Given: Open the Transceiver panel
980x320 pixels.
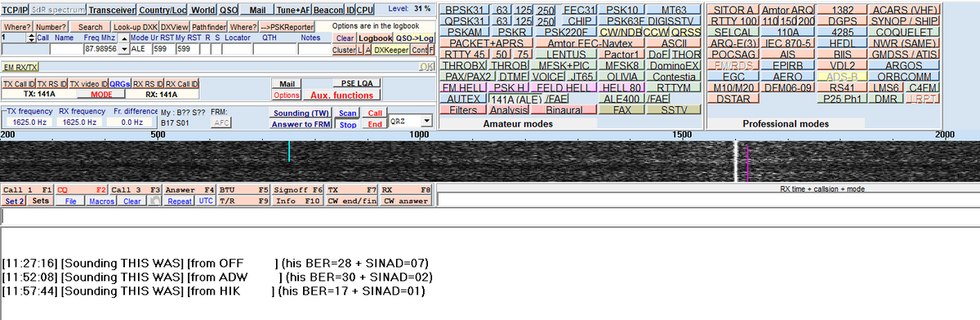Looking at the screenshot, I should [x=113, y=10].
